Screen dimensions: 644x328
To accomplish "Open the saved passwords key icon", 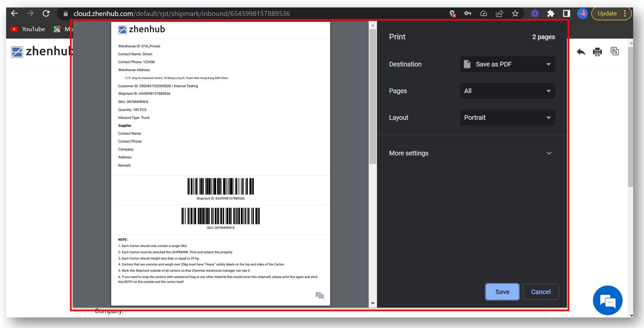I will pos(468,14).
